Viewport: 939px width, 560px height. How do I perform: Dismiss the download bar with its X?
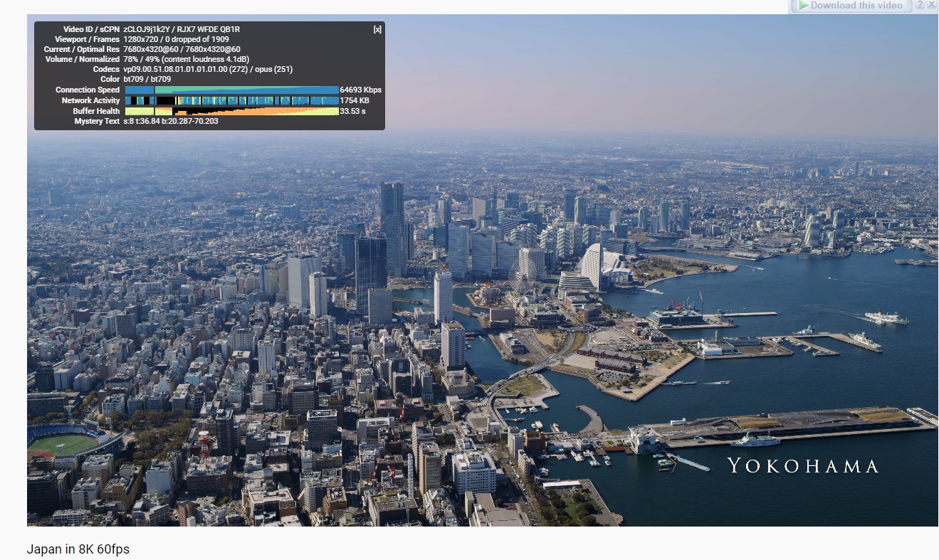(931, 5)
